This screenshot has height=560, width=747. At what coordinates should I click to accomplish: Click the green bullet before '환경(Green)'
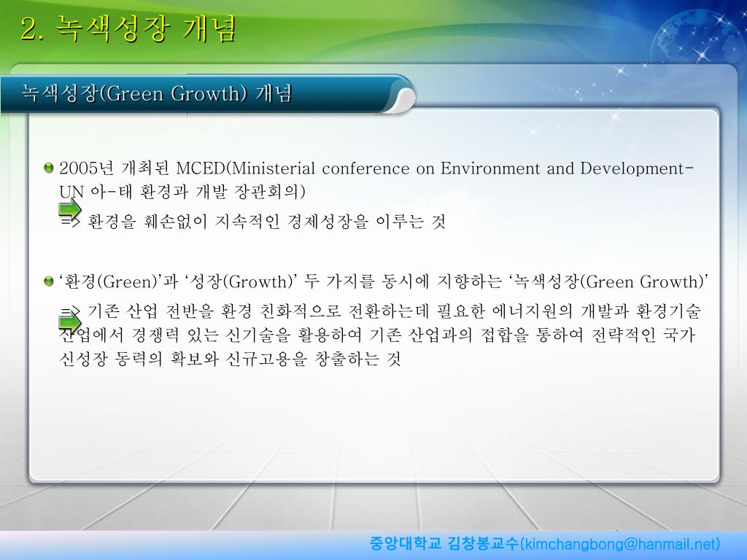point(49,281)
